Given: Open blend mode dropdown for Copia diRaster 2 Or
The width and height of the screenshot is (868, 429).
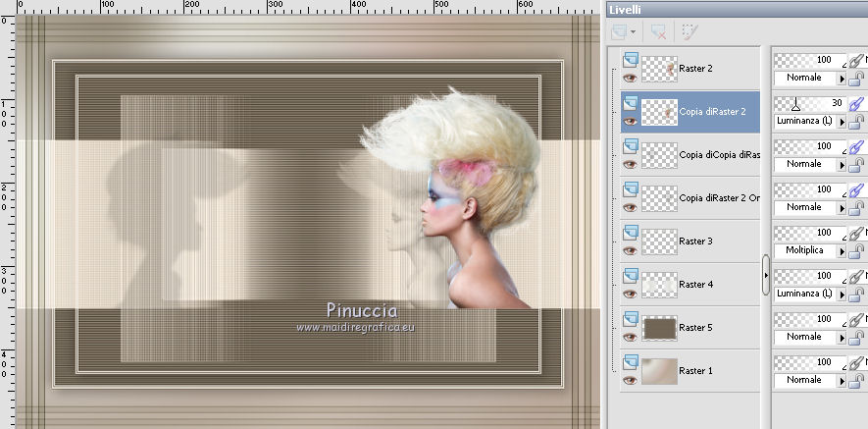Looking at the screenshot, I should 810,208.
